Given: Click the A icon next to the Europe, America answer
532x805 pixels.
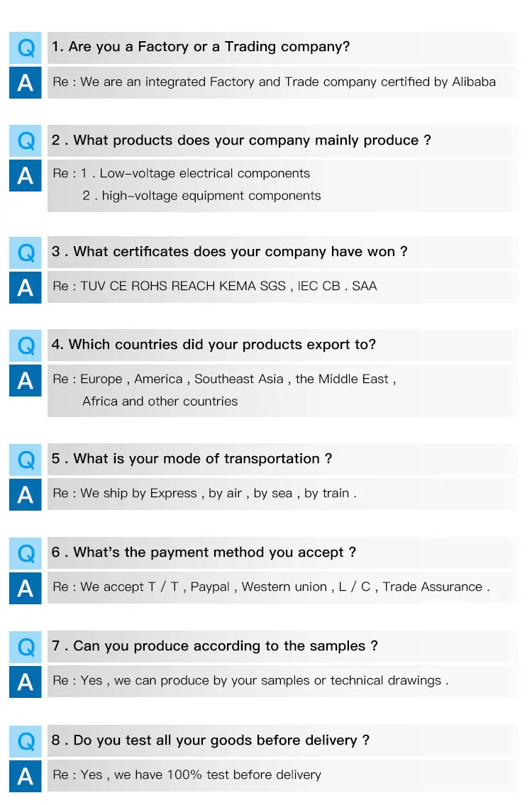Looking at the screenshot, I should [26, 380].
